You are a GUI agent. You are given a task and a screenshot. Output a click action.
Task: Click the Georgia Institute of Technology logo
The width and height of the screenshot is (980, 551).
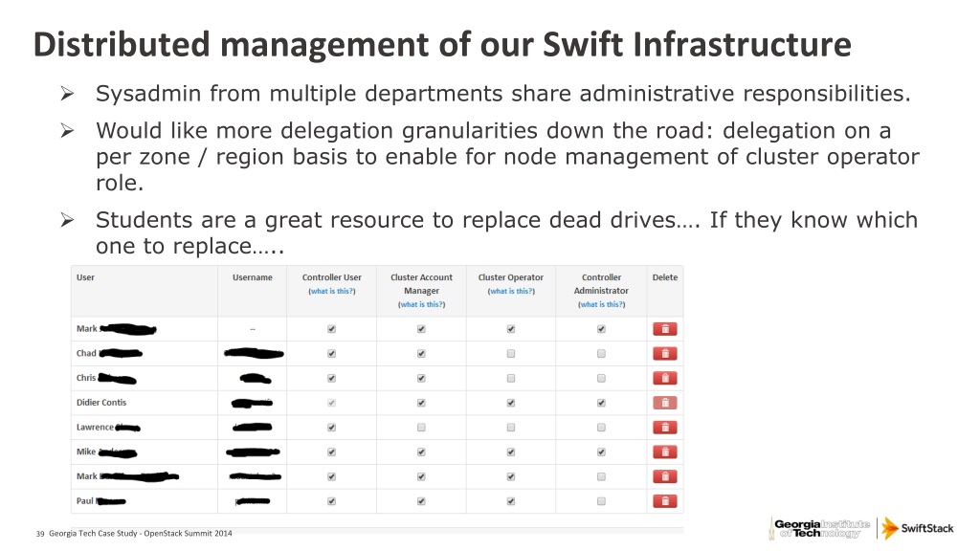(x=819, y=528)
